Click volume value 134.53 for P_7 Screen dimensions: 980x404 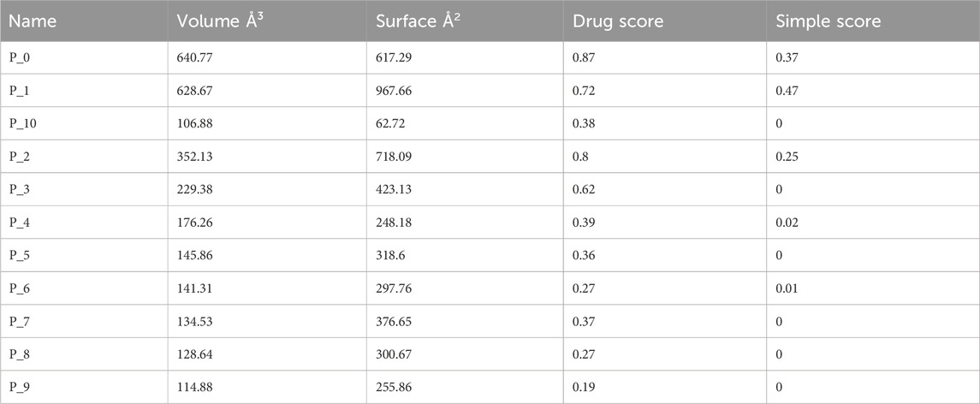(194, 322)
